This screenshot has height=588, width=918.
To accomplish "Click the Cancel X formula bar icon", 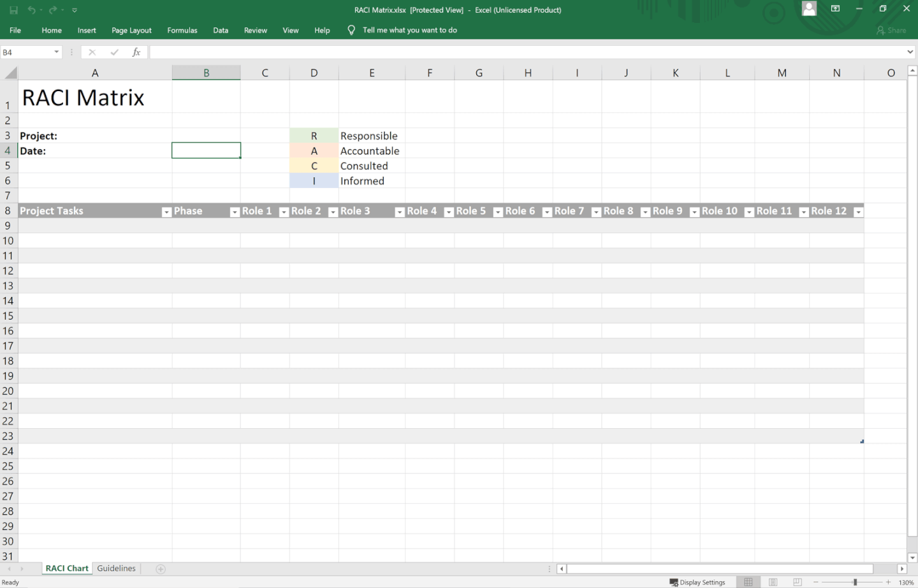I will pos(92,52).
